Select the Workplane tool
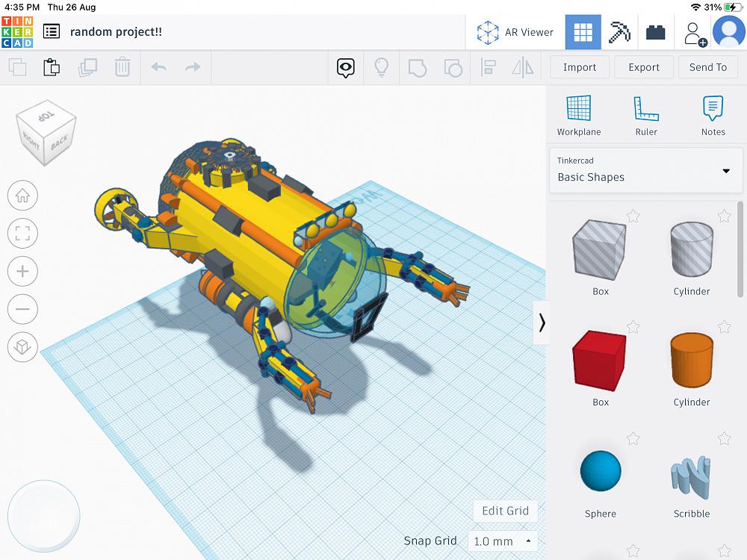Screen dimensions: 747x560 (578, 116)
